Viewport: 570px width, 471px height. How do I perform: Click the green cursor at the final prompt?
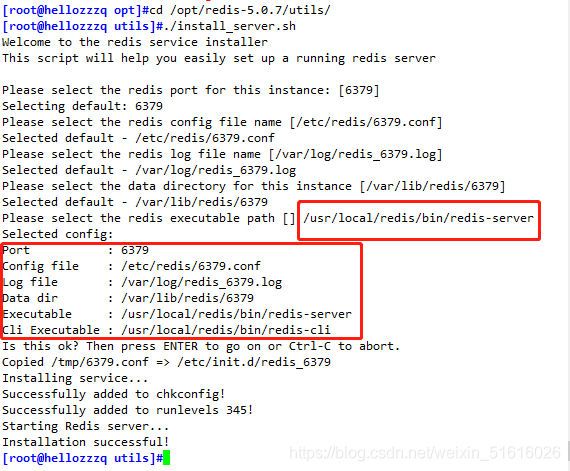pos(166,458)
